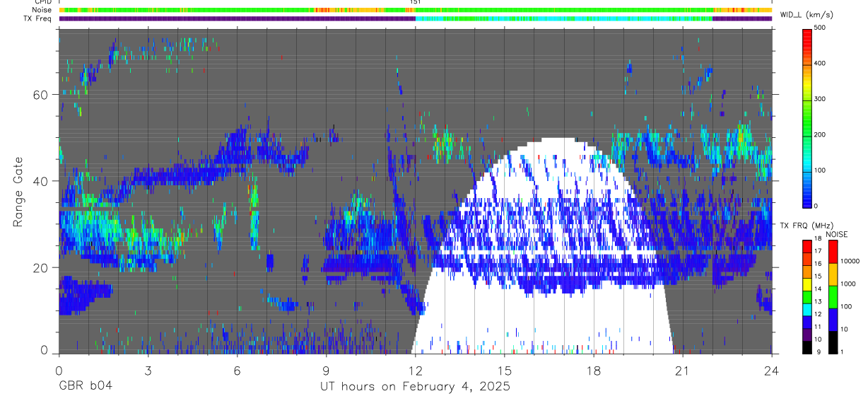
Task: Click the "13" value on TX FRQ legend
Action: [x=819, y=302]
